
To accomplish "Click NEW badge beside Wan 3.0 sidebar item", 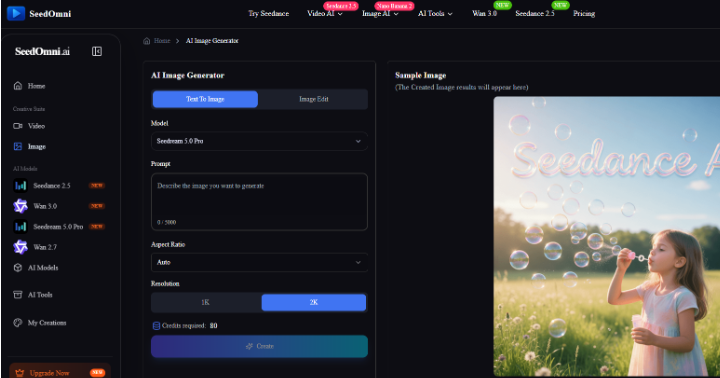I will click(97, 206).
